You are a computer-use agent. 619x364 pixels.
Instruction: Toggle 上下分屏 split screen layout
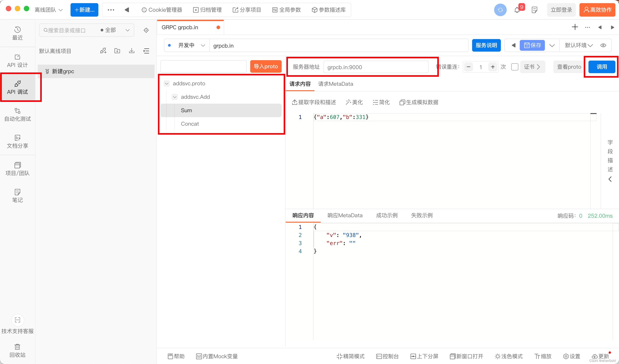pos(424,356)
